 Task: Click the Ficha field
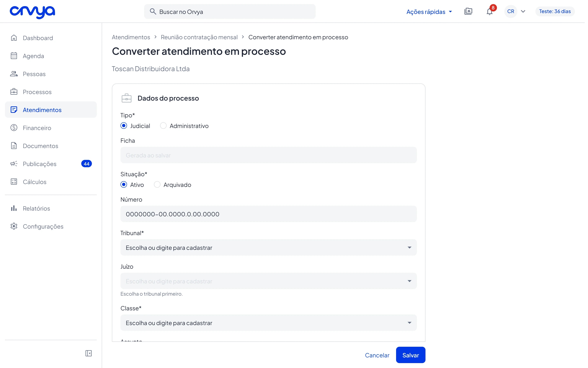268,155
